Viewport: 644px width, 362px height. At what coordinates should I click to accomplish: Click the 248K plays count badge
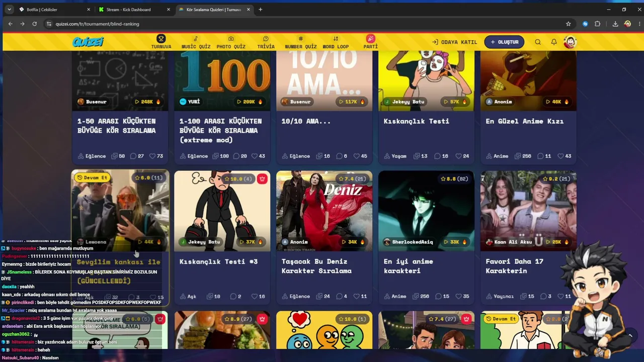[147, 102]
